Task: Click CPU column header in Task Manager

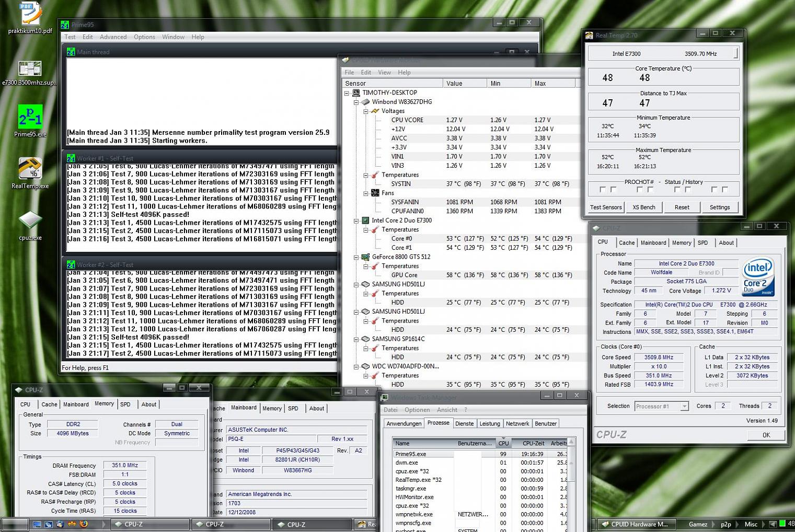Action: coord(503,443)
